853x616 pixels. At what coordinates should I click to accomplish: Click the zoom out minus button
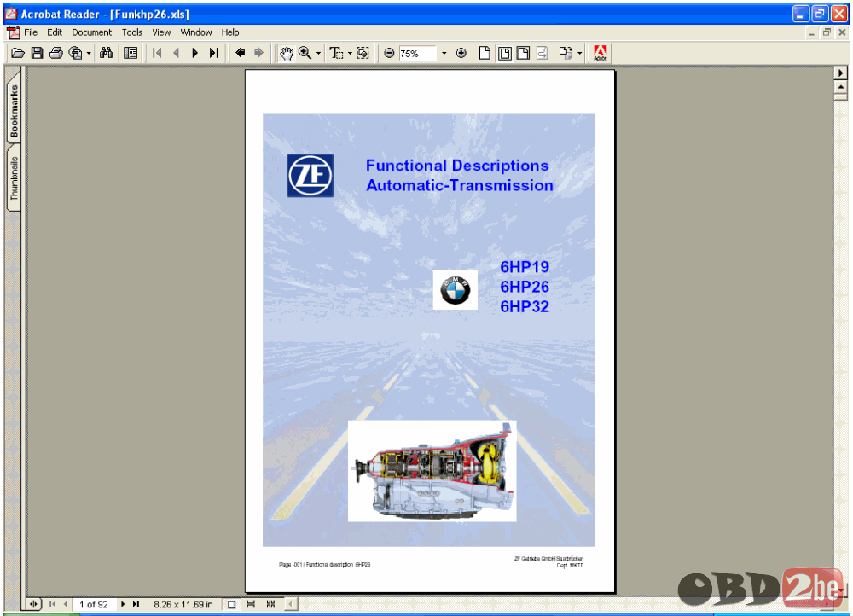click(389, 53)
